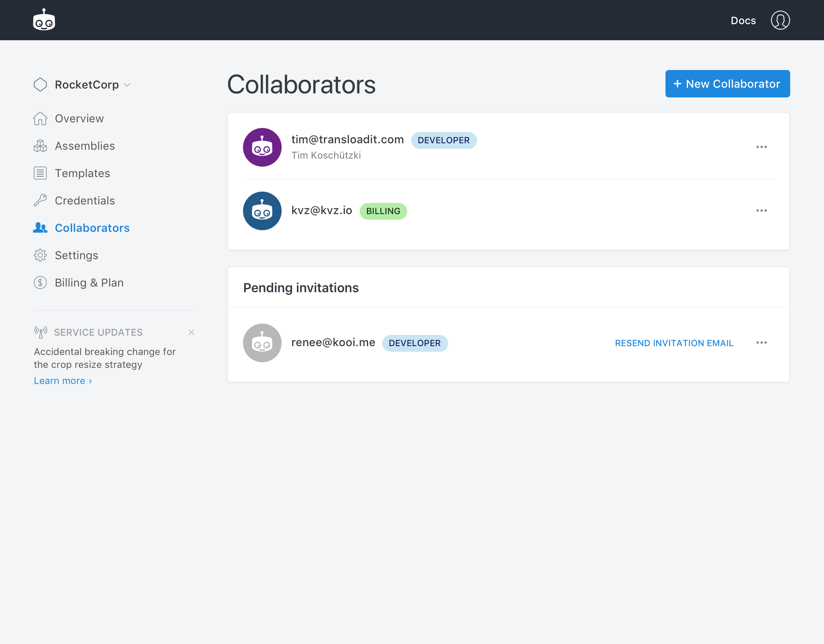Click the Billing dollar icon

[x=40, y=283]
